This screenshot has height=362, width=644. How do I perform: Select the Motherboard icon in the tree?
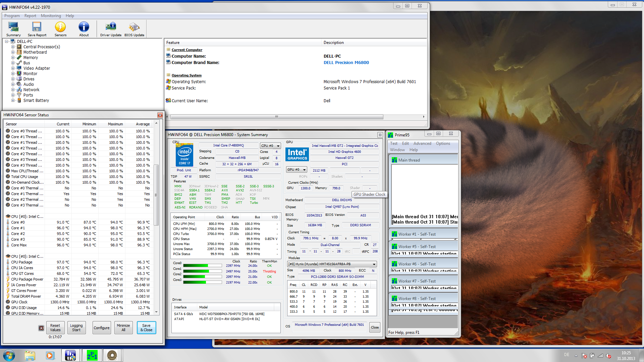19,52
